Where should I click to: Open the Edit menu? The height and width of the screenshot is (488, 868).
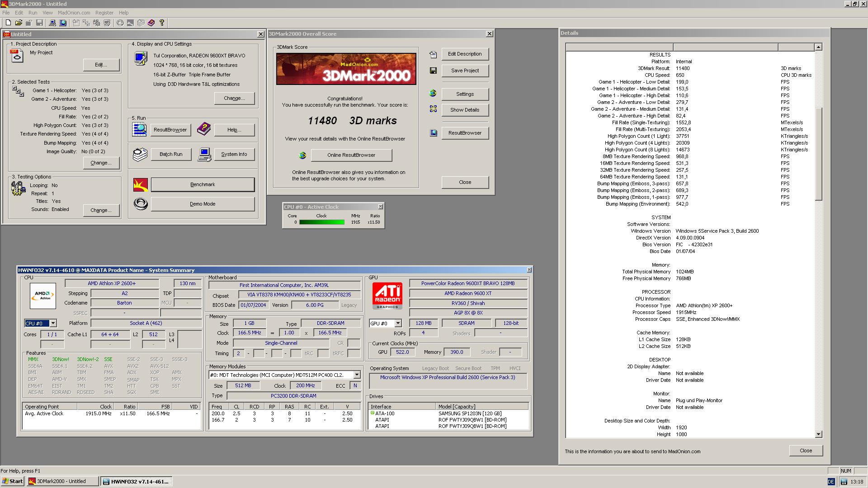pyautogui.click(x=19, y=13)
